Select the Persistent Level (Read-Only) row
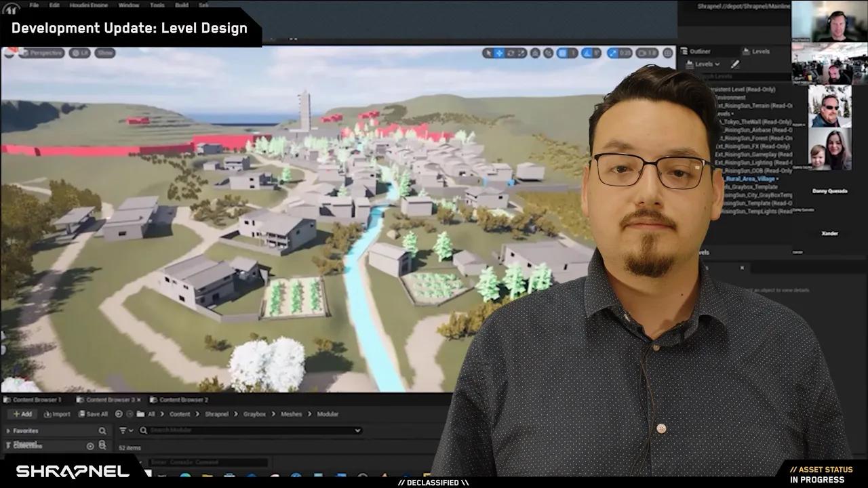The height and width of the screenshot is (488, 868). [745, 89]
